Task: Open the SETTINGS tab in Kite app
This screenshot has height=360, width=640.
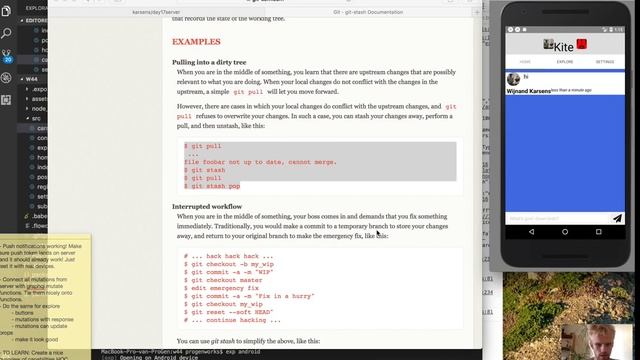Action: 605,62
